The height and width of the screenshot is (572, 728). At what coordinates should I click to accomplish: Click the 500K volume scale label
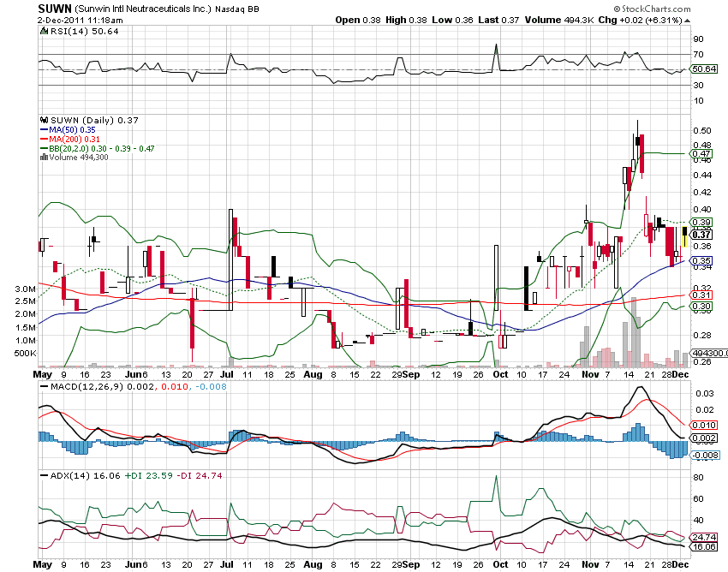pos(26,354)
